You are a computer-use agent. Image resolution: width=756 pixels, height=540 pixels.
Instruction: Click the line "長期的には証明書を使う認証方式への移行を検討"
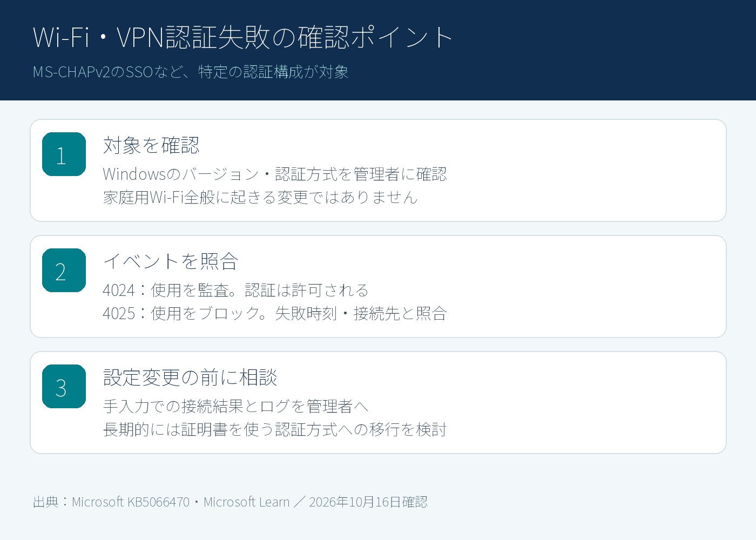coord(275,429)
